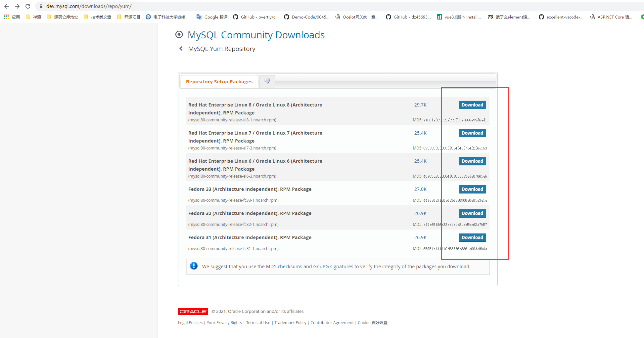Click the back chevron beside MySQL Yum Repository

point(181,49)
